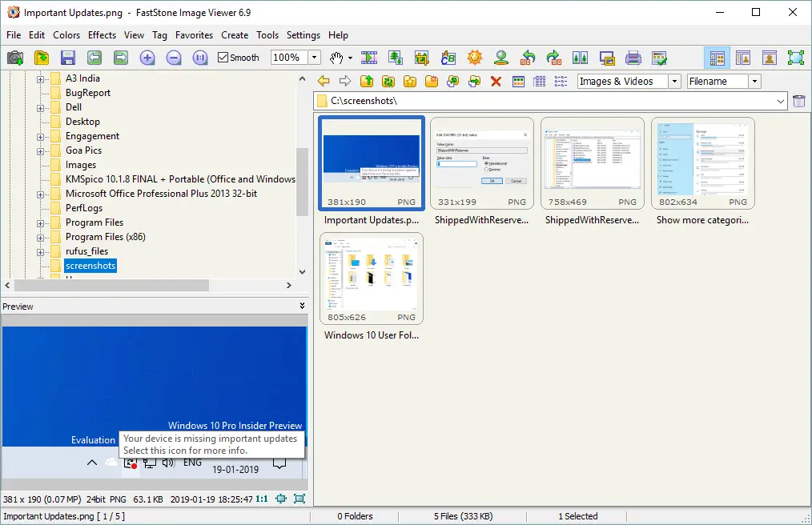Click the Add to Favorites star folder icon

(x=410, y=82)
